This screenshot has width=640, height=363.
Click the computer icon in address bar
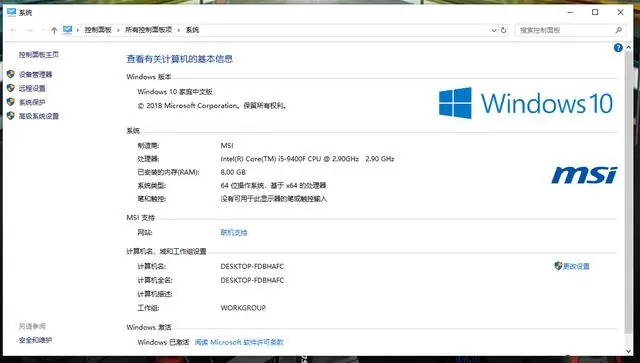[x=67, y=30]
